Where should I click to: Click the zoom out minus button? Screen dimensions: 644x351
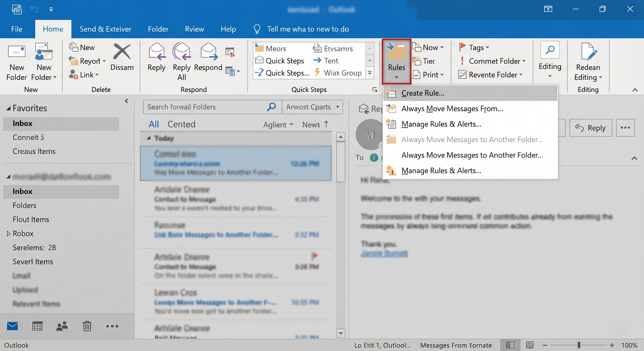(x=545, y=345)
